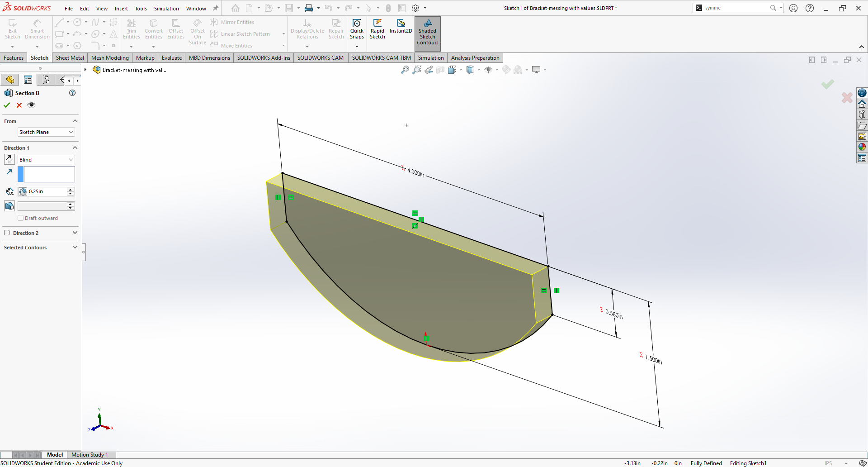Screen dimensions: 868x467
Task: Open the Appearances color ball icon
Action: [x=862, y=147]
